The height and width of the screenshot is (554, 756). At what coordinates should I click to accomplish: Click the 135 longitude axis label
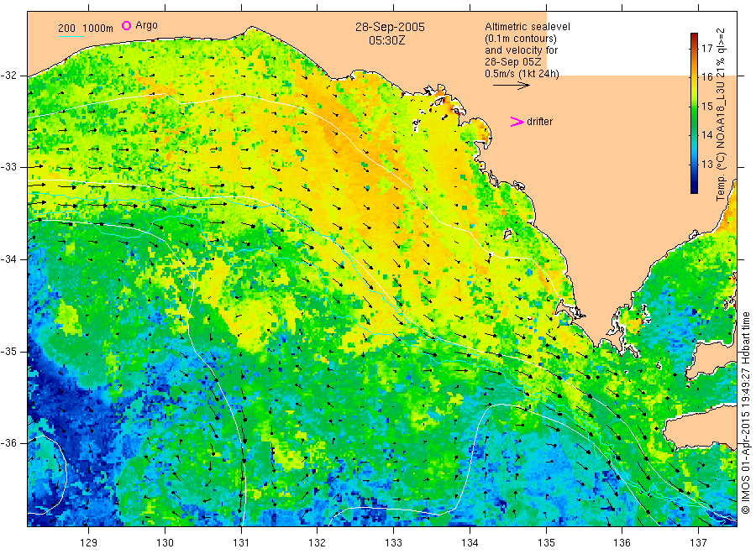[x=546, y=543]
